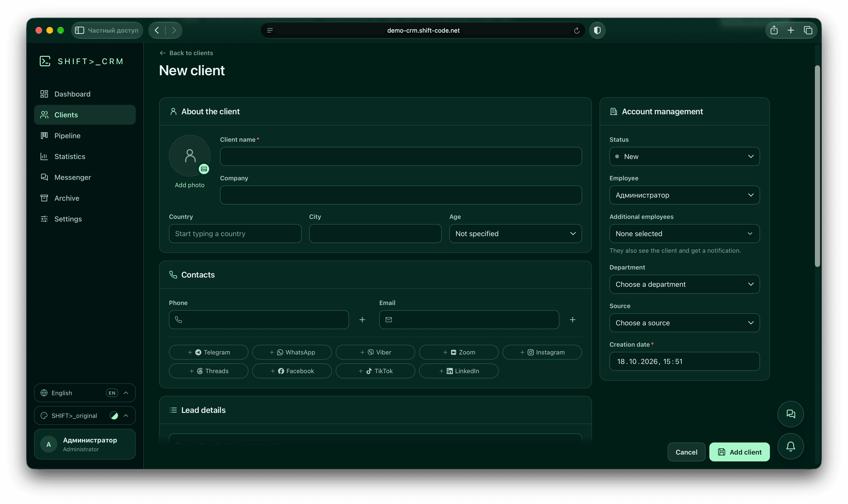The image size is (848, 504).
Task: Open the SHIFT>_original theme selector
Action: [x=84, y=415]
